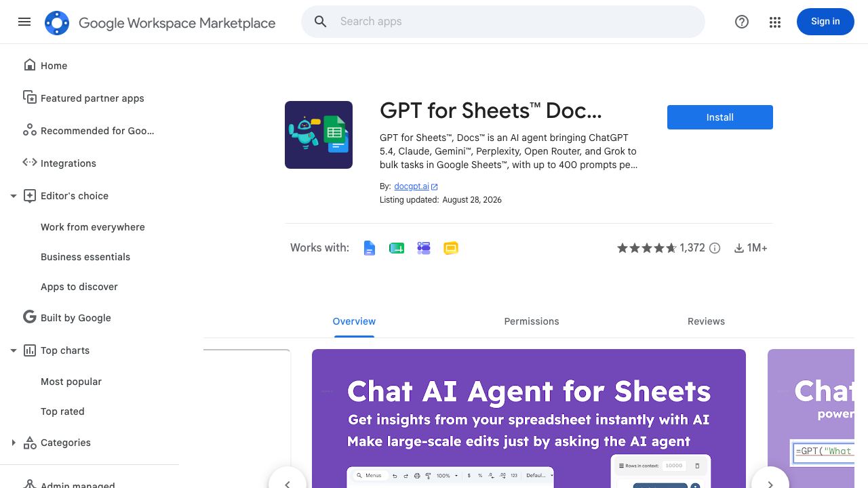Click the download count icon

point(739,248)
